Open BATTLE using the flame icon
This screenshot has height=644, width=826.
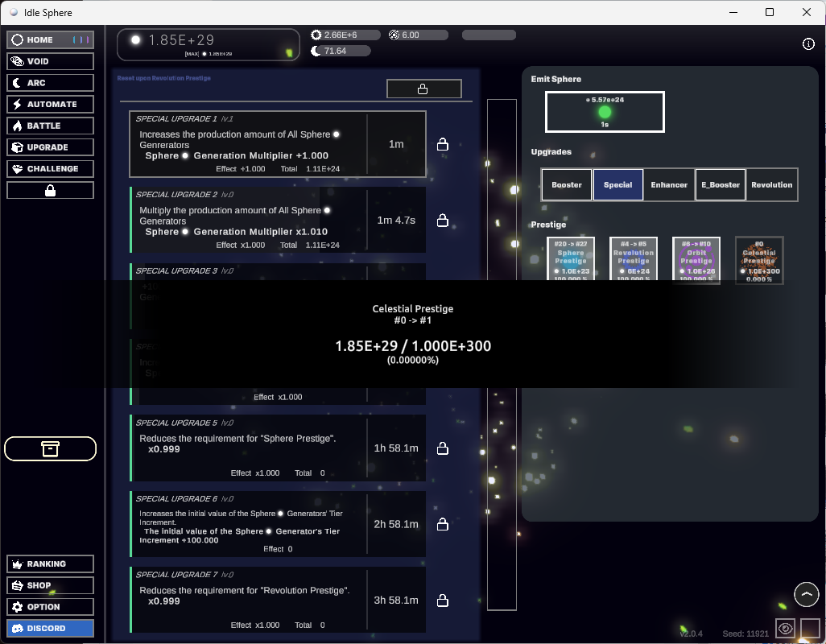pyautogui.click(x=50, y=126)
